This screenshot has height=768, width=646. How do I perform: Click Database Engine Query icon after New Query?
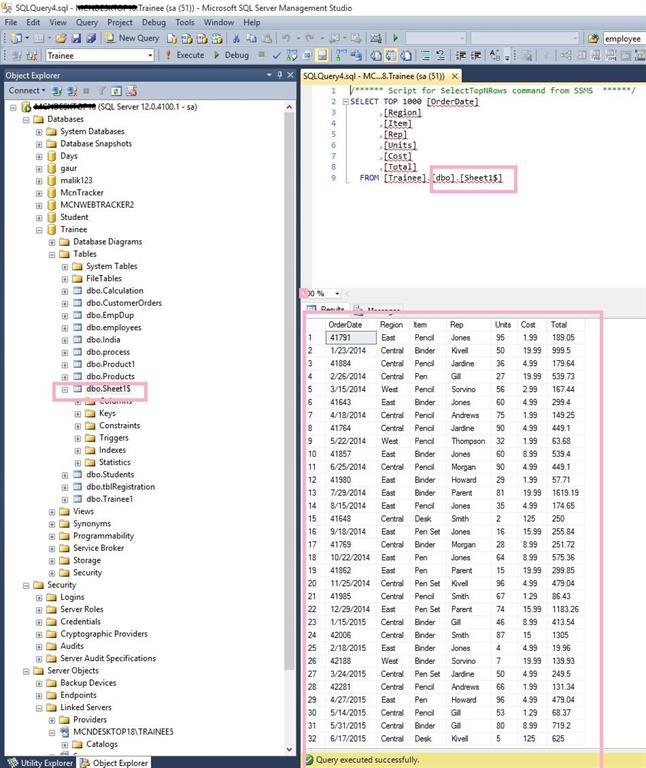tap(172, 38)
